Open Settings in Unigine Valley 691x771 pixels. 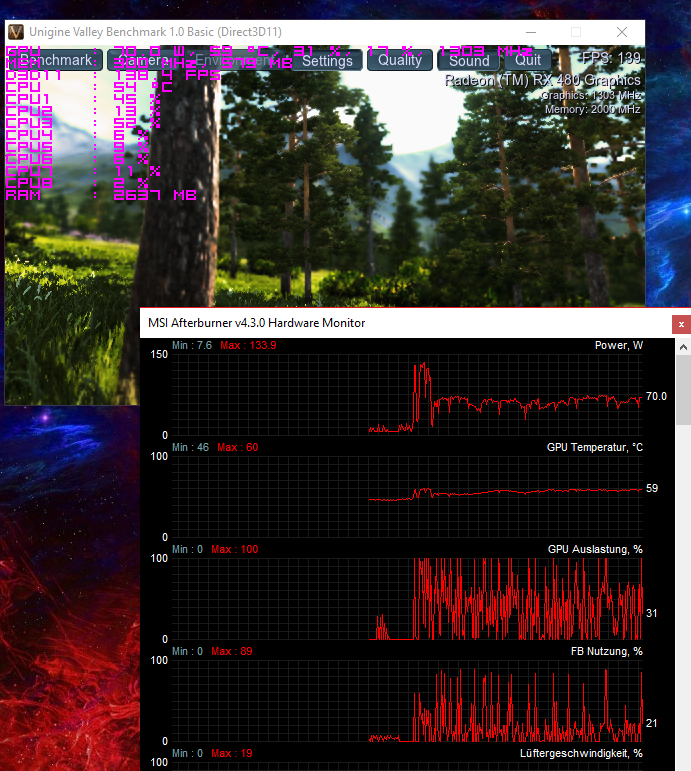click(x=327, y=60)
